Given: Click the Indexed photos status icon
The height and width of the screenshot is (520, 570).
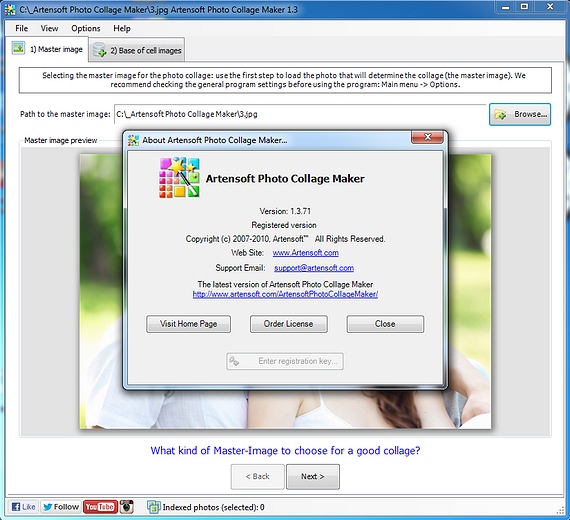Looking at the screenshot, I should (x=153, y=507).
